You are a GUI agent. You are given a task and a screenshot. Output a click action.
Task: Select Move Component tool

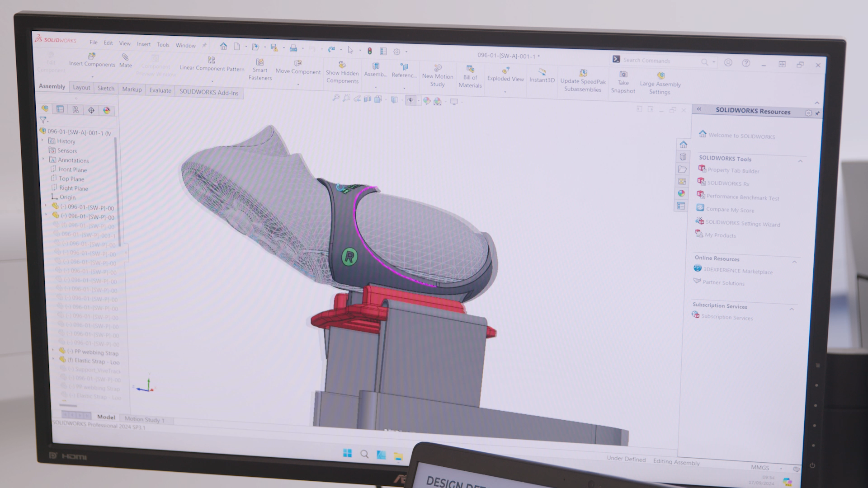[298, 67]
